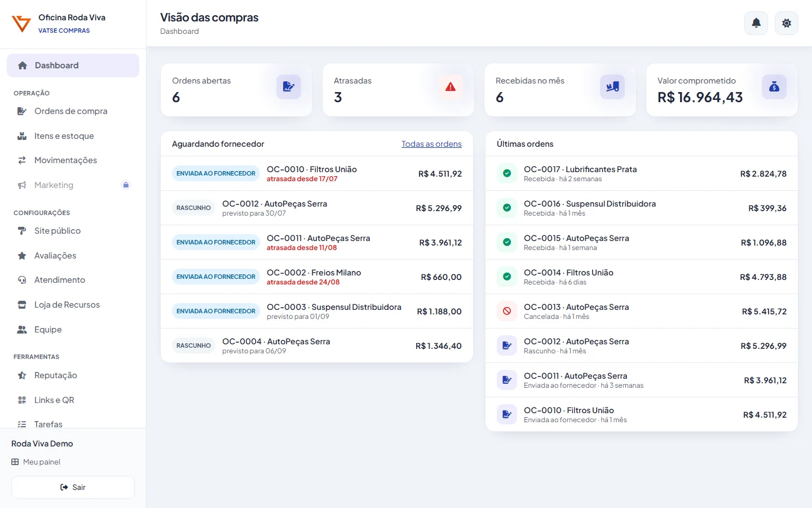Image resolution: width=812 pixels, height=508 pixels.
Task: Open OC-0016 Suspensul Distribuidora order
Action: (x=642, y=208)
